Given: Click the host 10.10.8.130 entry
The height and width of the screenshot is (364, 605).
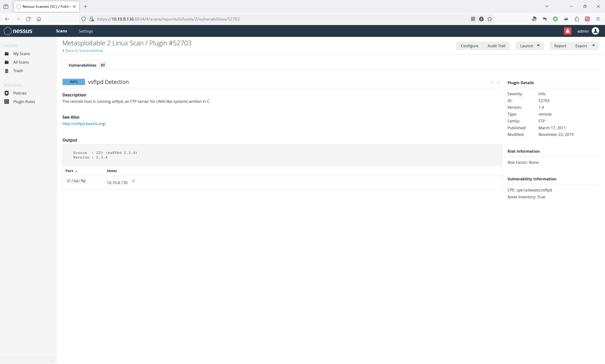Looking at the screenshot, I should point(117,183).
